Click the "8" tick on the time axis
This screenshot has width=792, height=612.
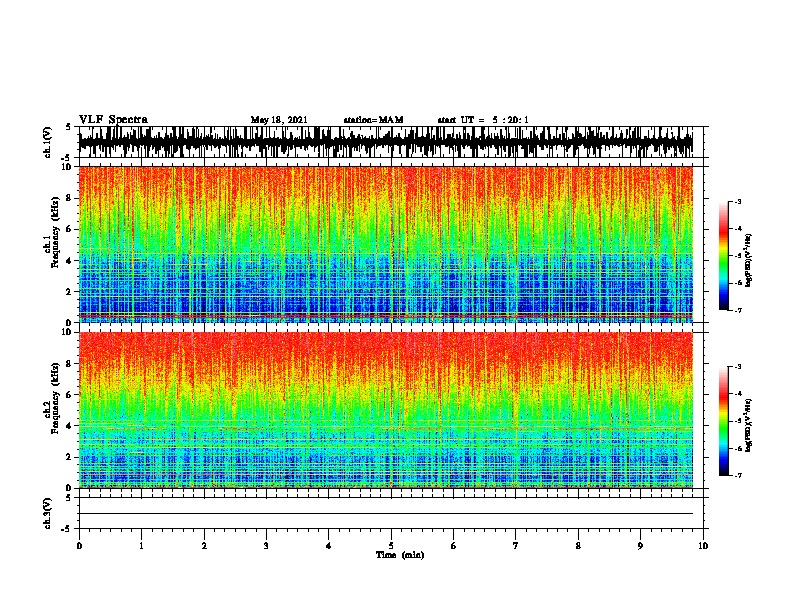coord(578,546)
